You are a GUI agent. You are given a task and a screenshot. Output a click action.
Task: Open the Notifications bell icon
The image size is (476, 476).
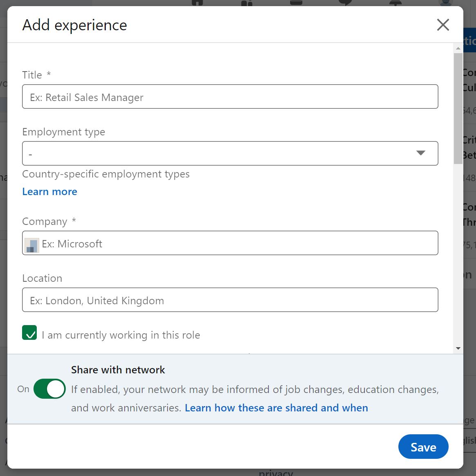tap(395, 2)
